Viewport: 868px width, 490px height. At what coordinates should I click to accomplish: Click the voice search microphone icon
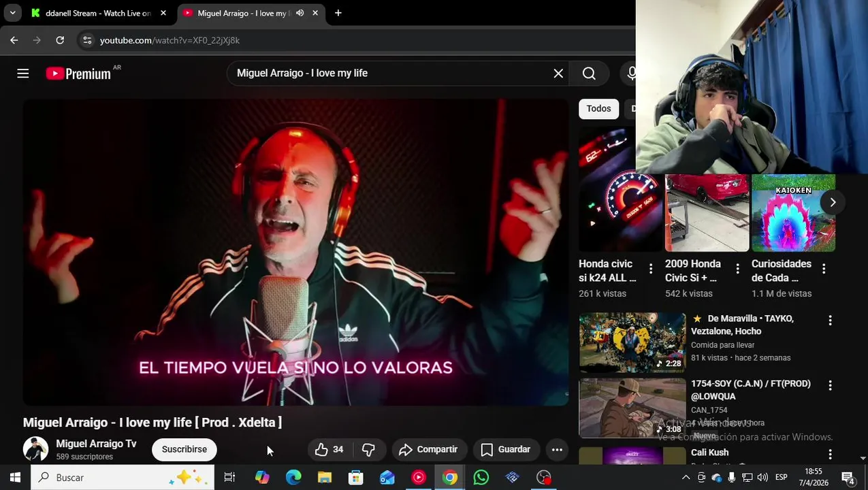pos(632,73)
